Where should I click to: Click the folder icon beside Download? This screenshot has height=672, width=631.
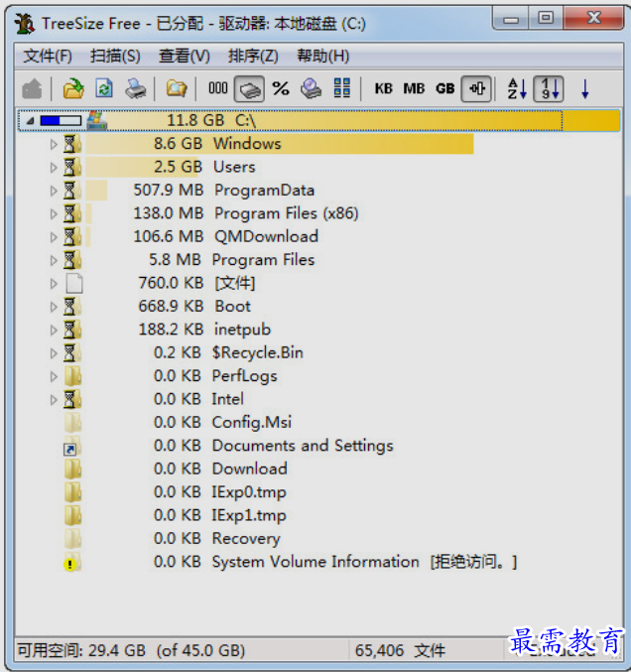[x=72, y=469]
